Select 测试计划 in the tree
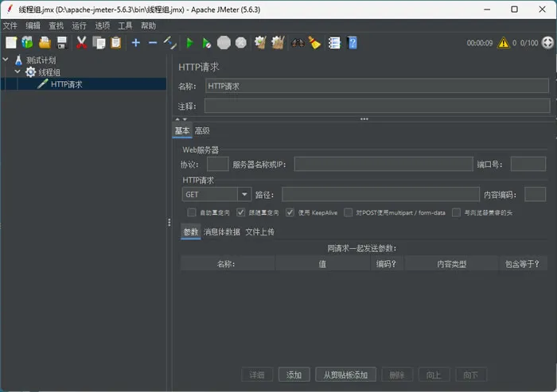The height and width of the screenshot is (392, 557). pos(41,60)
